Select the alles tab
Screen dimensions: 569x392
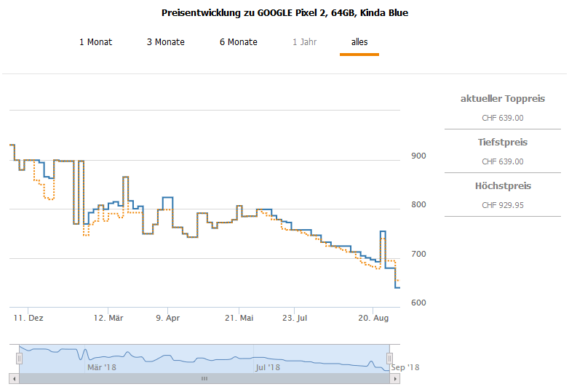tap(359, 42)
